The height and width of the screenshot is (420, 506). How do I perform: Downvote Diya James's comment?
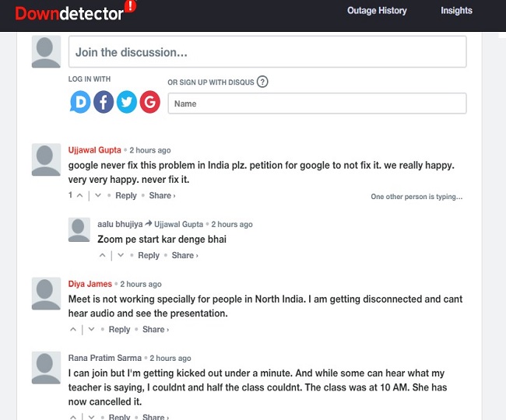[92, 330]
